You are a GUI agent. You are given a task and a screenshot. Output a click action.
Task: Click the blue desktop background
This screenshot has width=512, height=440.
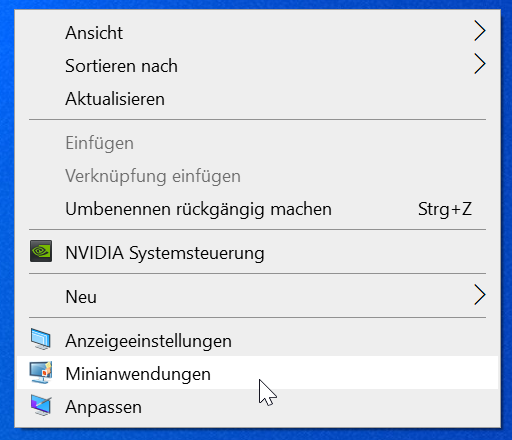pos(6,220)
